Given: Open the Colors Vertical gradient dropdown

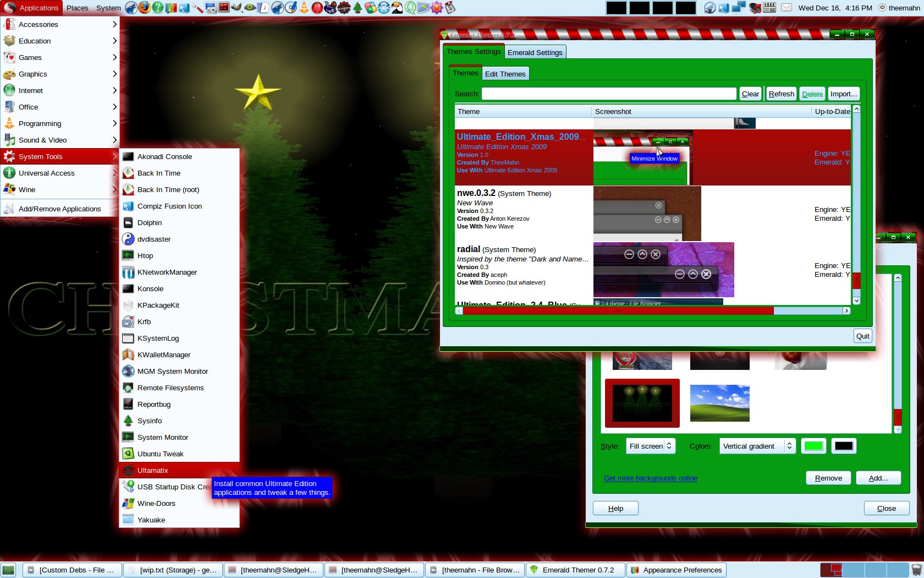Looking at the screenshot, I should [x=757, y=446].
